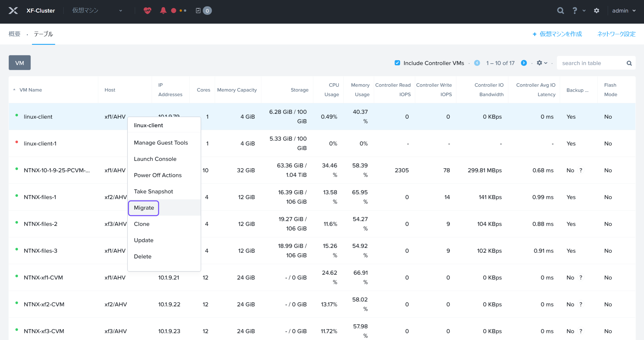Open the settings gear in top bar
The width and height of the screenshot is (644, 340).
click(x=596, y=11)
